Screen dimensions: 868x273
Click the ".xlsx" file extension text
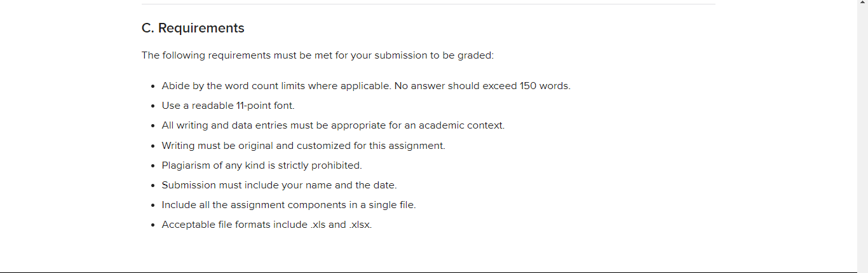pyautogui.click(x=360, y=225)
